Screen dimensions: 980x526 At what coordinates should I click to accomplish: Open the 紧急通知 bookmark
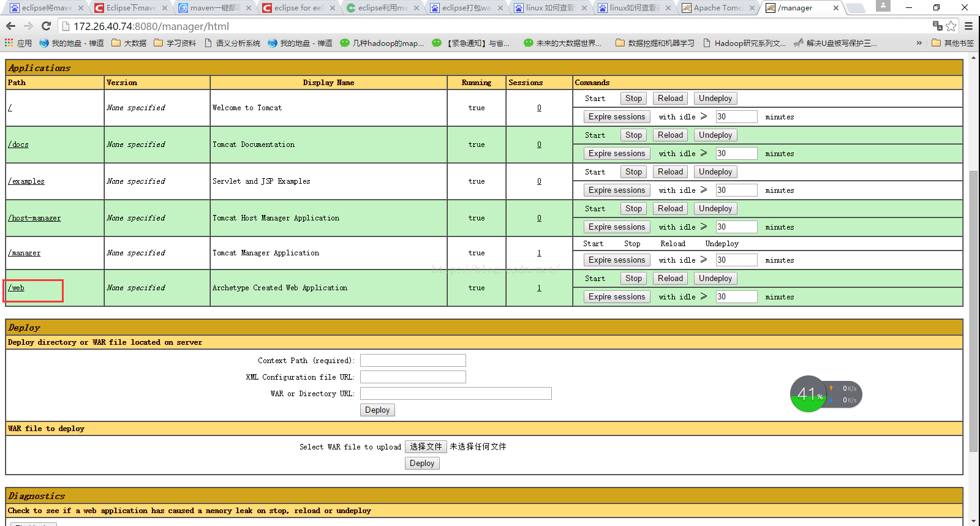coord(470,43)
